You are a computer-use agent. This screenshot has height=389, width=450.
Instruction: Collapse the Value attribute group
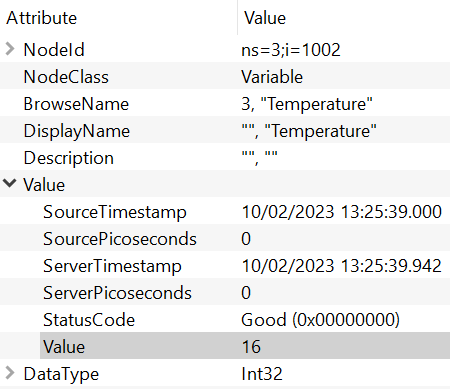coord(10,183)
